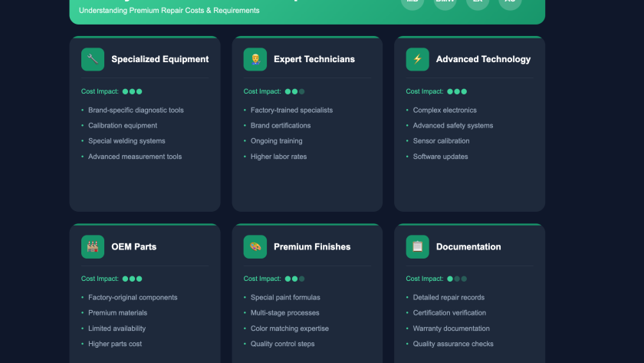Click the clipboard icon for Documentation
The width and height of the screenshot is (644, 363).
[418, 246]
